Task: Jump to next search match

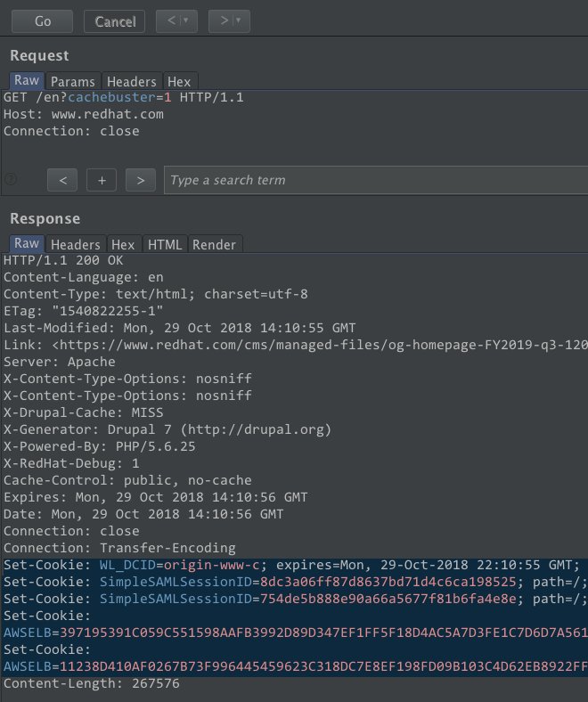Action: point(141,180)
